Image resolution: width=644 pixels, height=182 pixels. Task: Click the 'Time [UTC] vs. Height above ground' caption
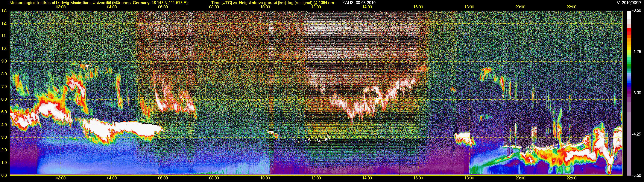click(x=272, y=3)
